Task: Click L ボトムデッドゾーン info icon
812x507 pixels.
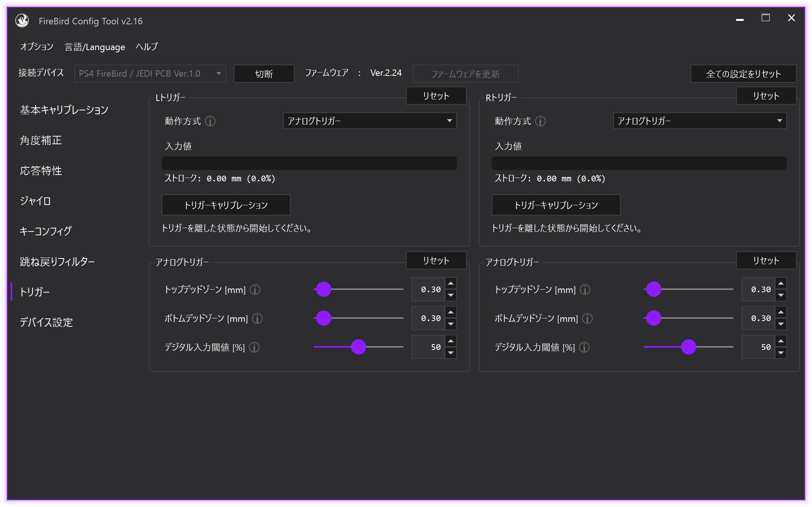Action: [257, 318]
